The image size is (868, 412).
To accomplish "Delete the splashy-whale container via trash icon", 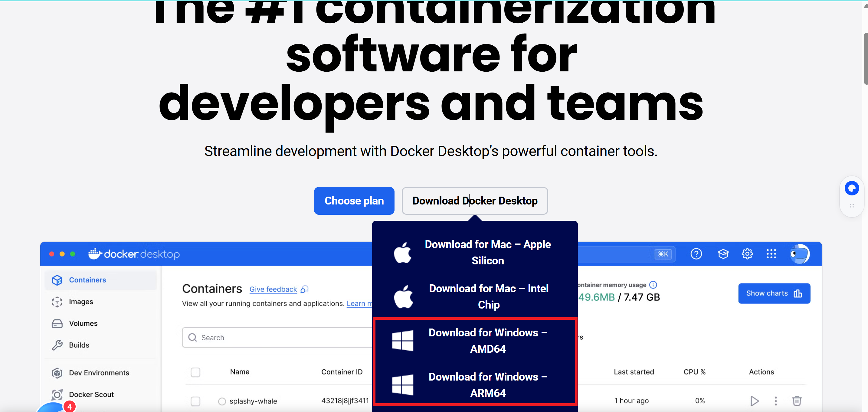I will click(797, 401).
